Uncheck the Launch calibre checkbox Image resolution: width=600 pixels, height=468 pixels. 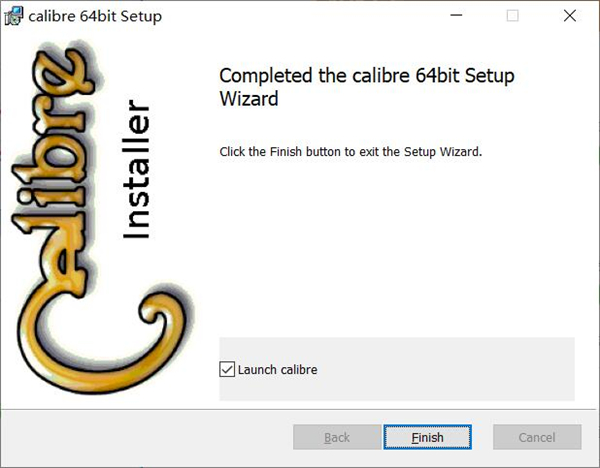click(x=227, y=370)
